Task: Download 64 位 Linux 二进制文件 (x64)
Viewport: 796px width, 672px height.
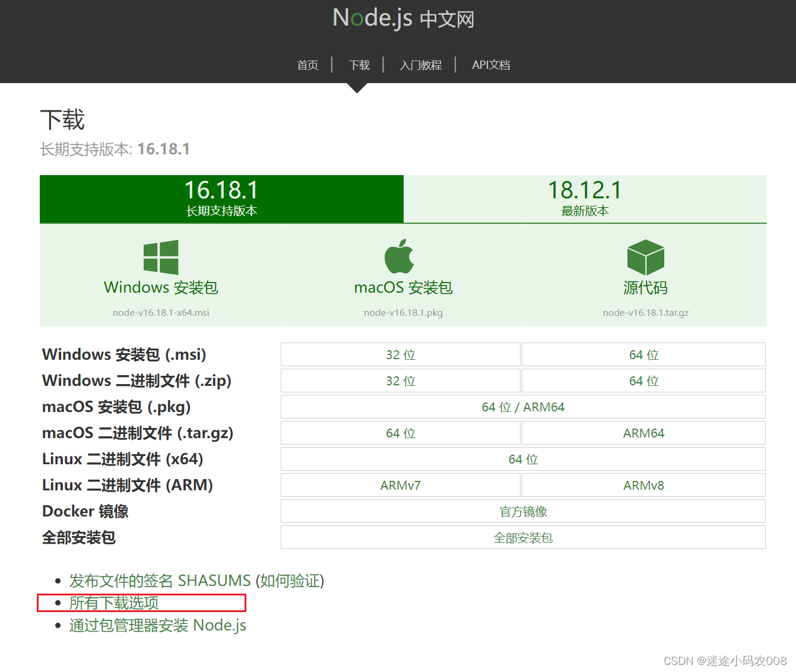Action: coord(523,459)
